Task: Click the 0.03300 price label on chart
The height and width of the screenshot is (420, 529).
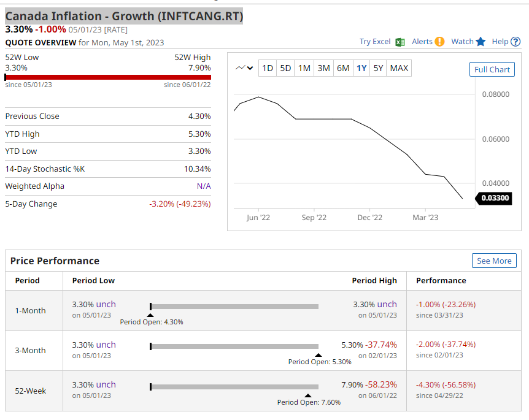Action: (x=495, y=198)
